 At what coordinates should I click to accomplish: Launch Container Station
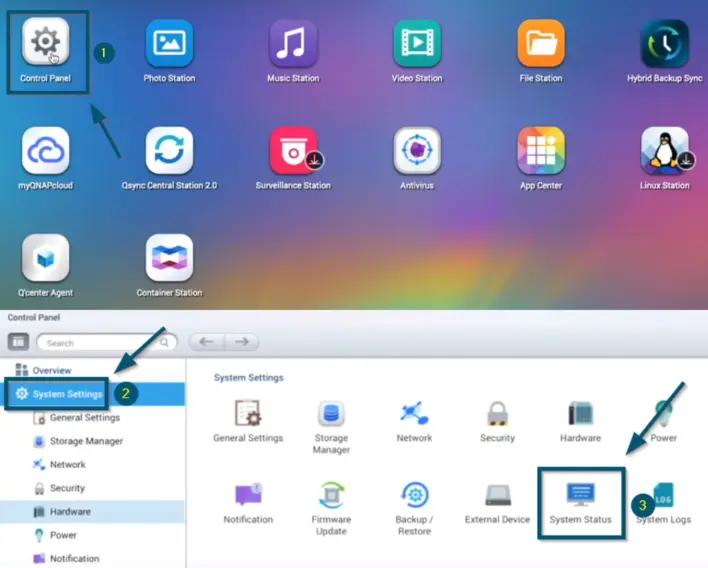169,258
